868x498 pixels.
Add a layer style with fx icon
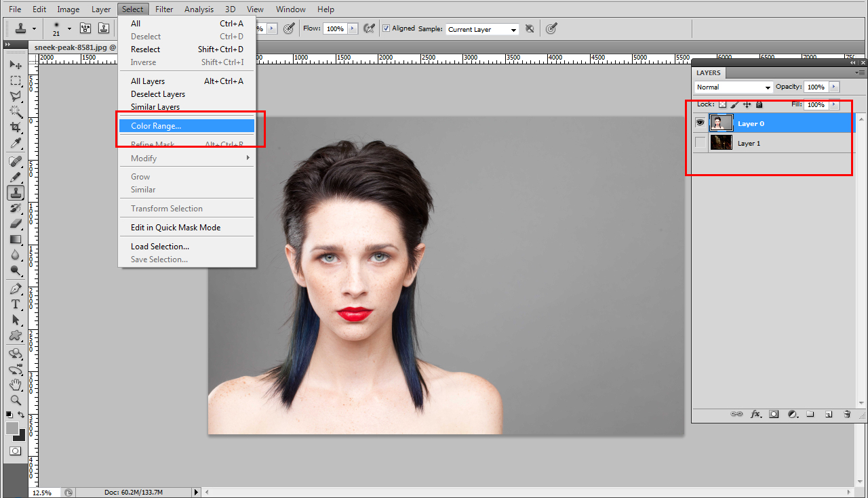click(755, 414)
